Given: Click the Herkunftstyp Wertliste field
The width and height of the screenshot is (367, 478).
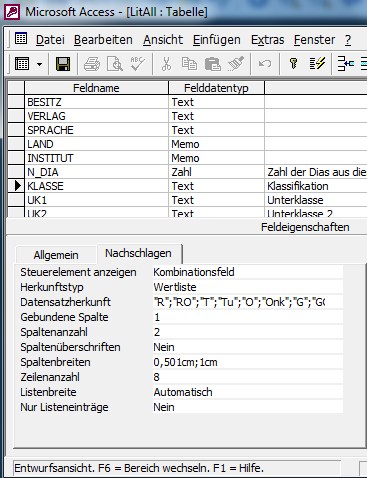Looking at the screenshot, I should click(x=248, y=287).
